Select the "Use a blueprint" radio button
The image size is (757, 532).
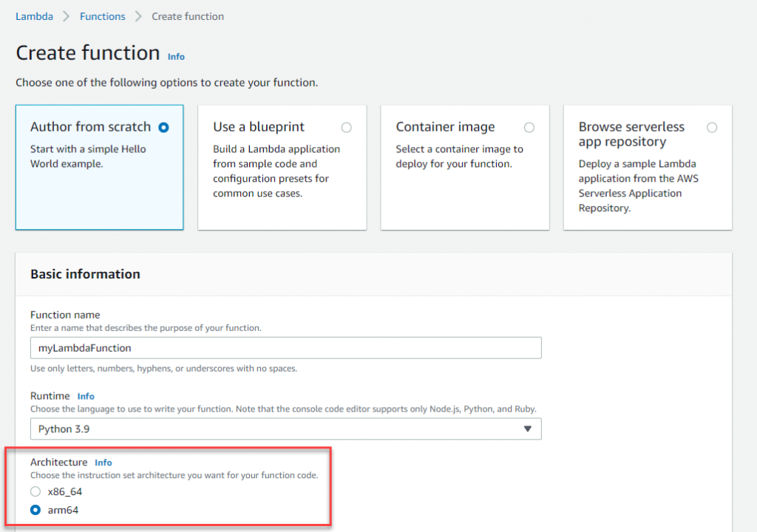tap(346, 127)
